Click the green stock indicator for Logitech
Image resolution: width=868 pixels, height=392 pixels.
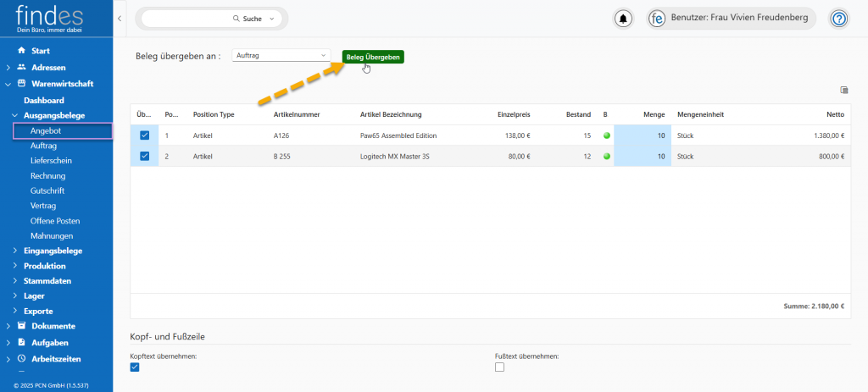(x=606, y=156)
